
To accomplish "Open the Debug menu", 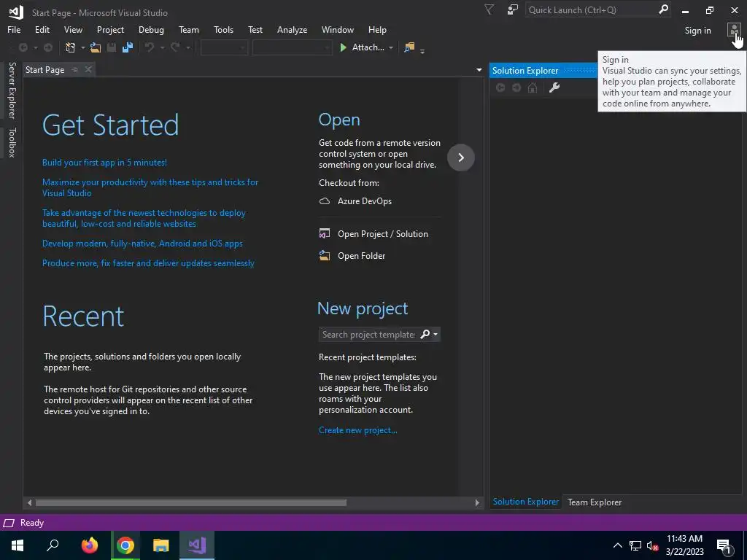I will [151, 29].
